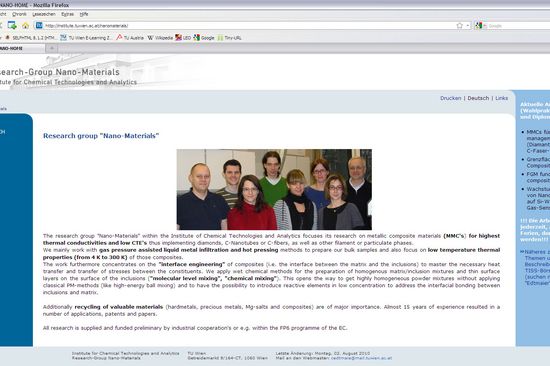Open the LEO bookmark

click(x=183, y=38)
